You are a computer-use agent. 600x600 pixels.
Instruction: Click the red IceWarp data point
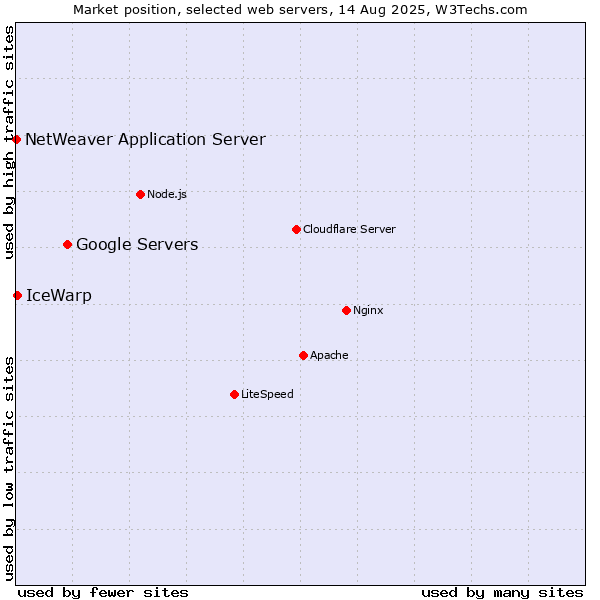pyautogui.click(x=17, y=295)
